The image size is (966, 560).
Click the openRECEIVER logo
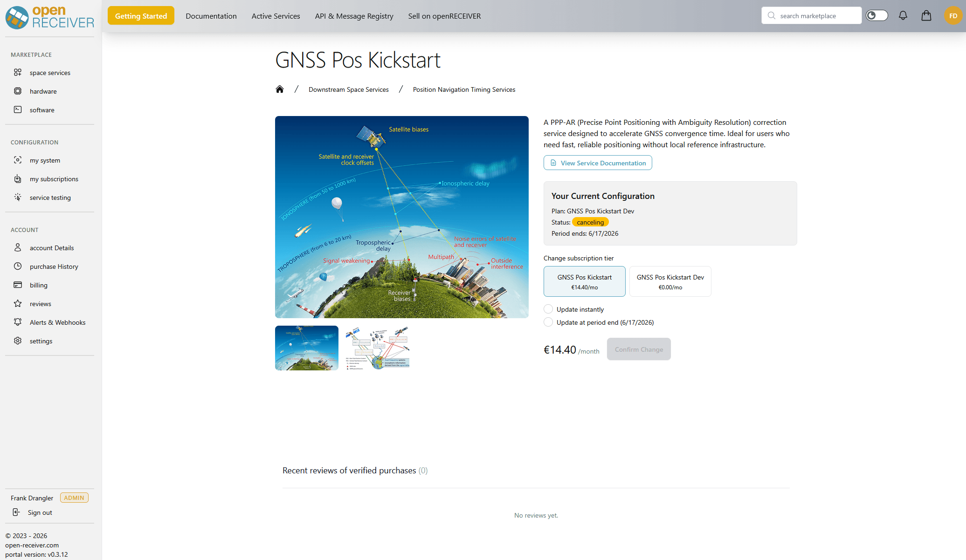tap(49, 17)
